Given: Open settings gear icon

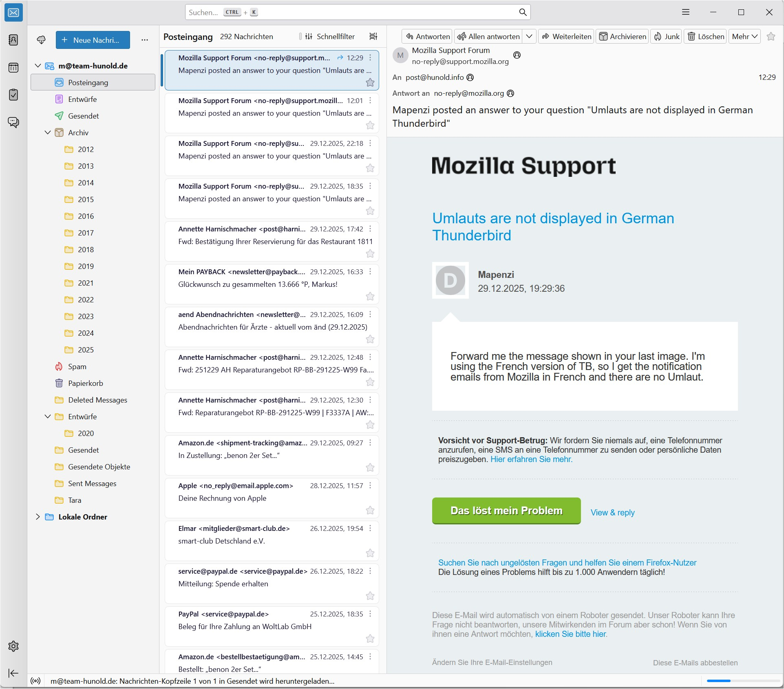Looking at the screenshot, I should [x=13, y=646].
